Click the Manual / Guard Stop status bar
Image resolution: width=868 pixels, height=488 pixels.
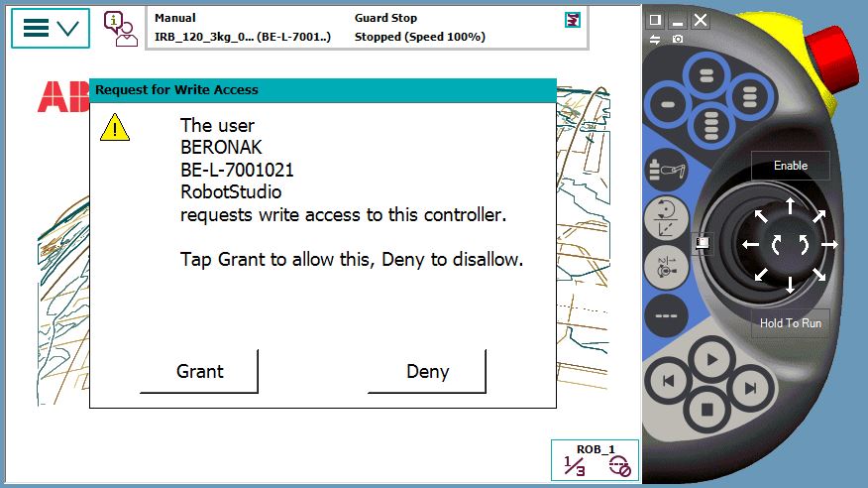coord(367,28)
